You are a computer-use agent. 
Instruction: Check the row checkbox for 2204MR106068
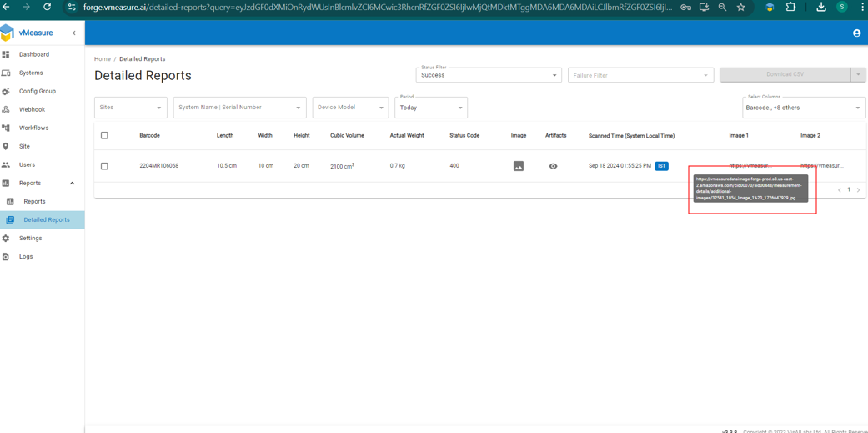point(104,166)
